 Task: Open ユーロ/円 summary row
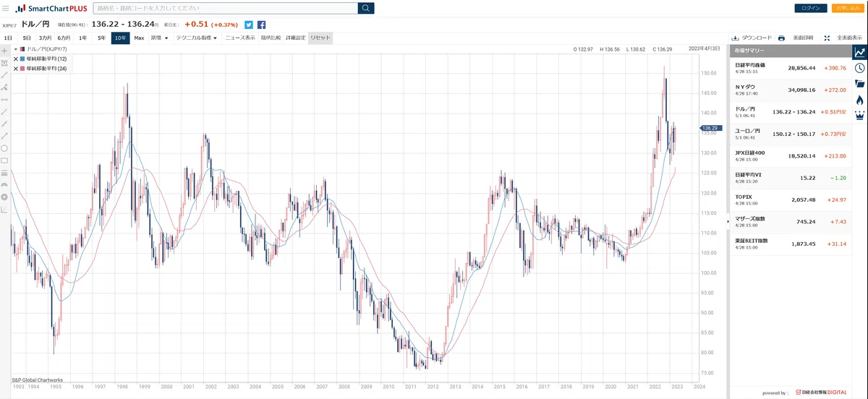790,134
